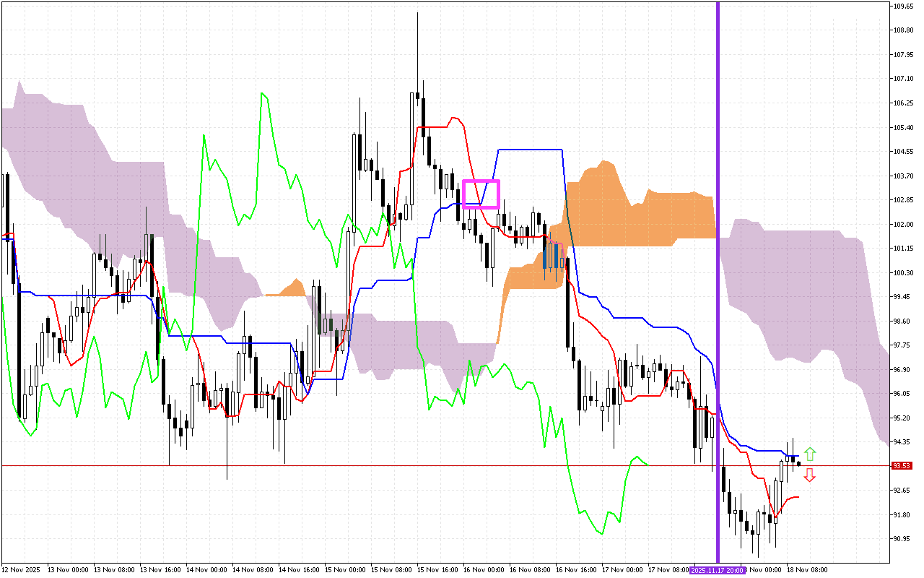The image size is (924, 578).
Task: Click the 2025.11.17 20:00 date label
Action: [717, 570]
